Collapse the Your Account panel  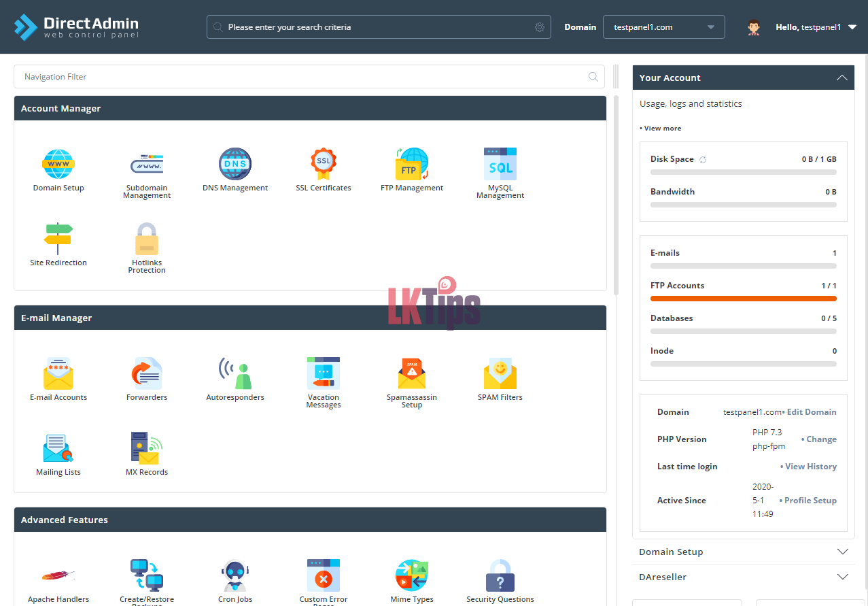[841, 78]
